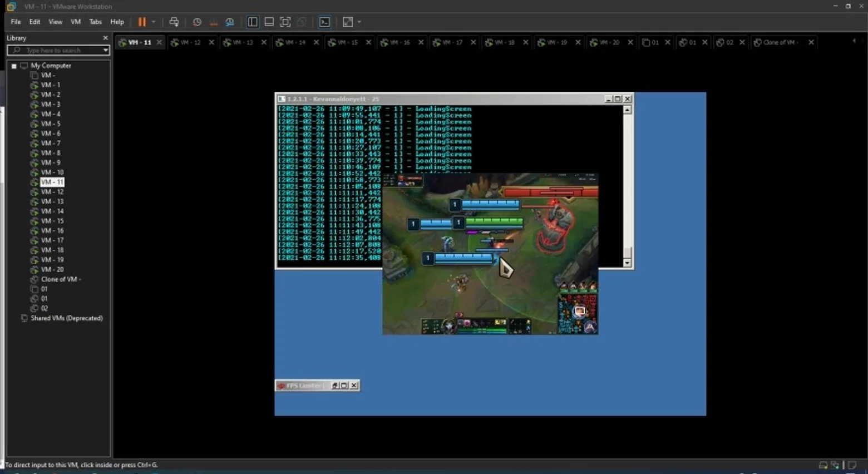This screenshot has height=474, width=868.
Task: Select the highlighted VM - 11 library entry
Action: 52,182
